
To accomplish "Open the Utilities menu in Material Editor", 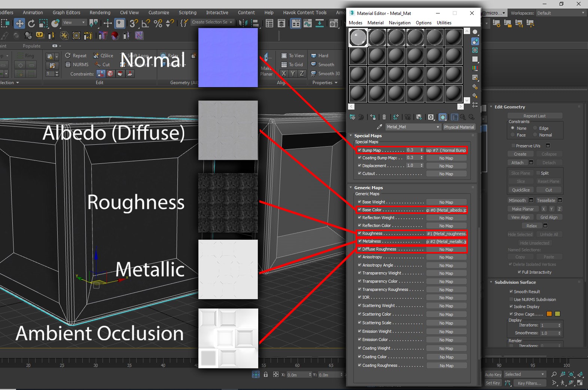I will tap(444, 22).
